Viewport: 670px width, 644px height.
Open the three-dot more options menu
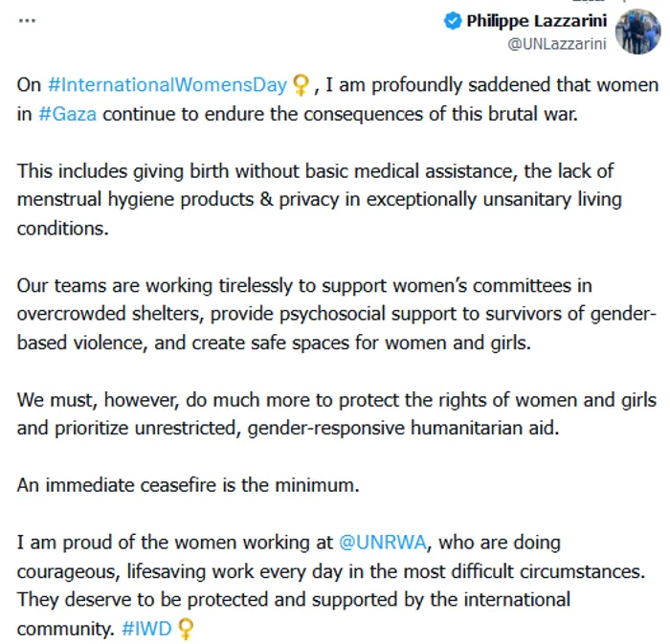(27, 20)
